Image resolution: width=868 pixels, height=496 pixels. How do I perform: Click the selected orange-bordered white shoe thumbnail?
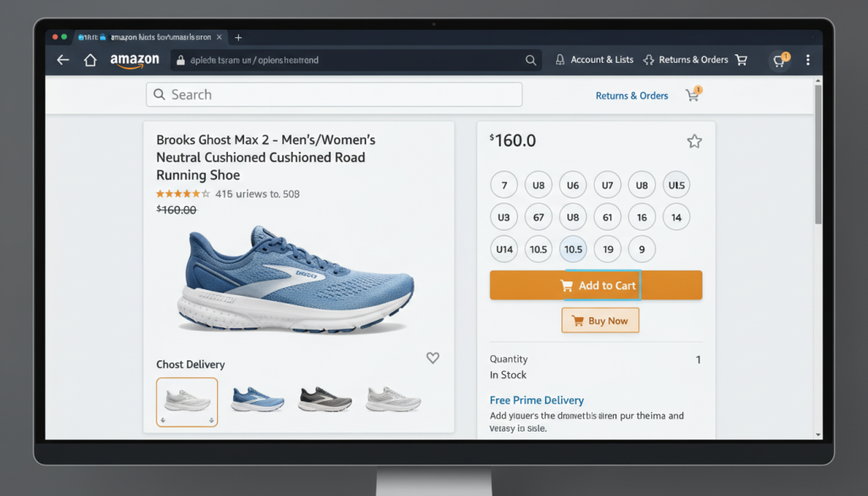tap(187, 402)
